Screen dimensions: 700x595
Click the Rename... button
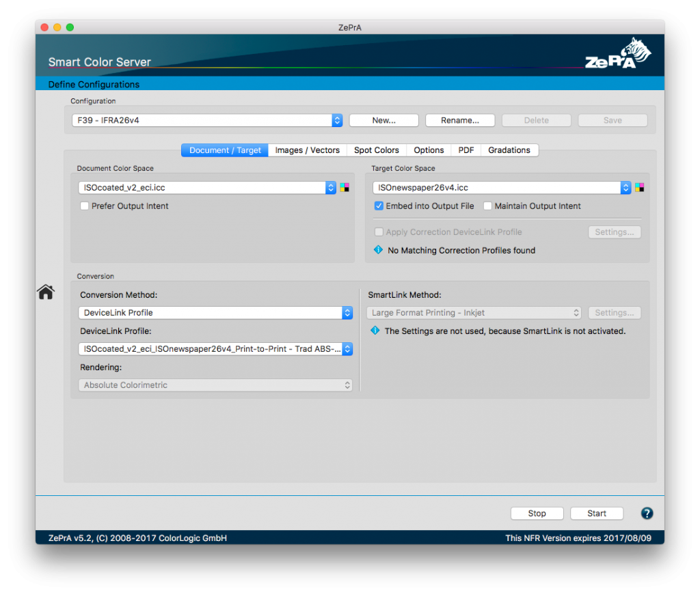[460, 120]
